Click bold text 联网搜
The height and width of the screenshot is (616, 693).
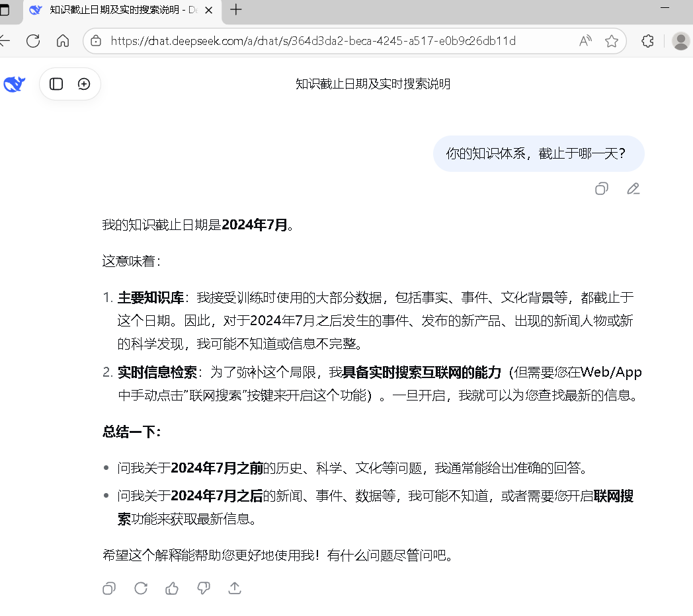click(x=614, y=496)
